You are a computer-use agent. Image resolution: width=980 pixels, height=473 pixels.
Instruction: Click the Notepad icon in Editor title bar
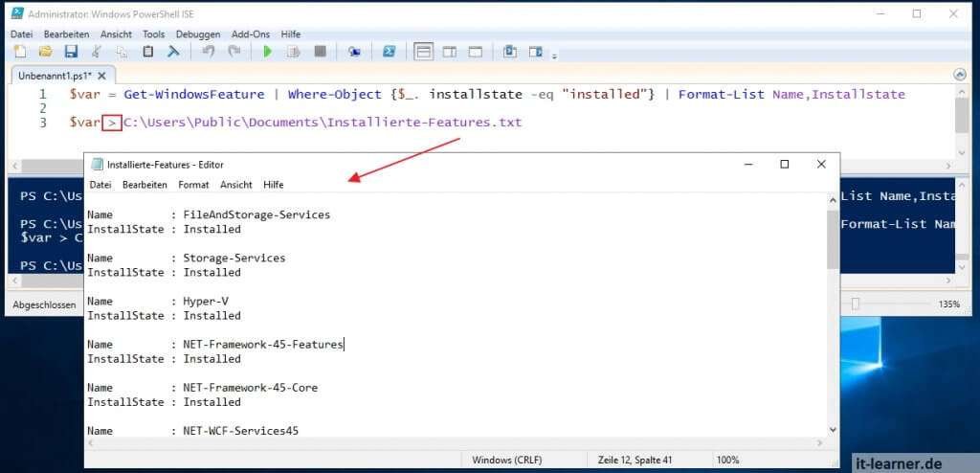[97, 165]
